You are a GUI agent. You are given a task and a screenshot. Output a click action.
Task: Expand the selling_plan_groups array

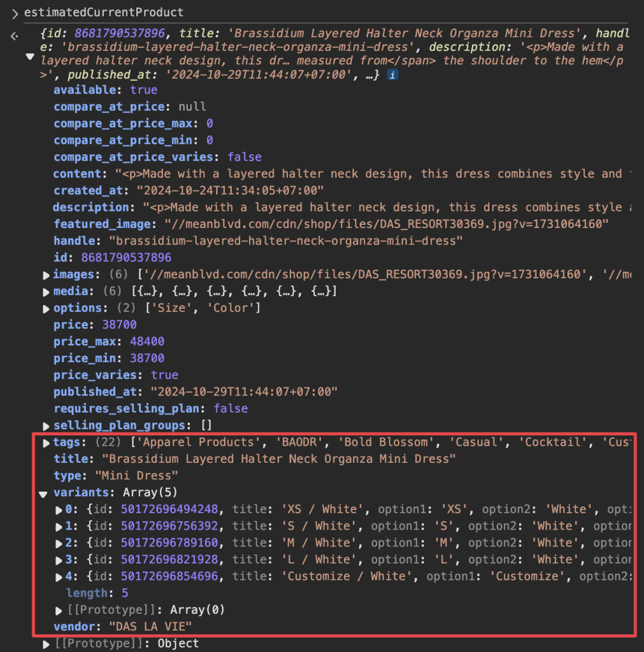pos(46,426)
